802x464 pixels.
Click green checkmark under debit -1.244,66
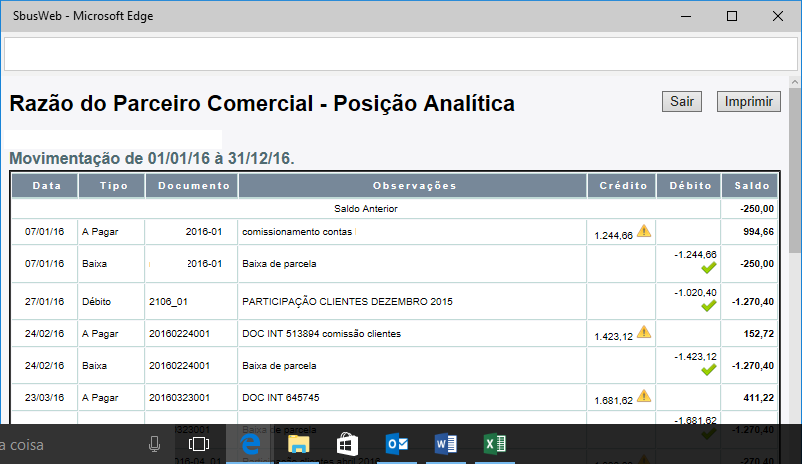[708, 268]
